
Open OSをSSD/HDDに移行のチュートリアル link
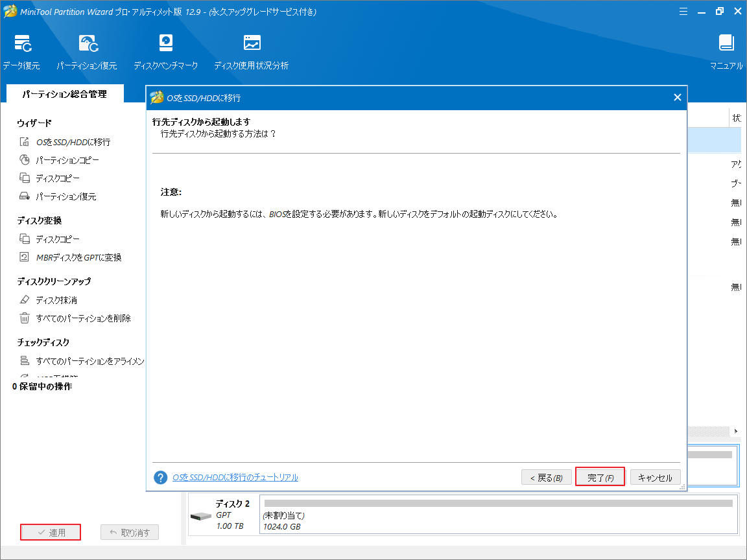click(235, 477)
